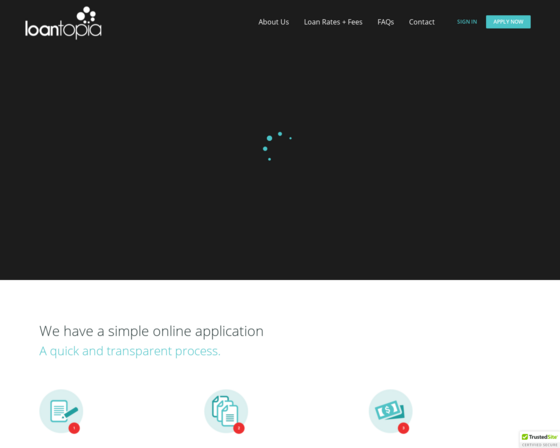Click the 'A quick and transparent process.' text
Screen dimensions: 560x448
130,351
